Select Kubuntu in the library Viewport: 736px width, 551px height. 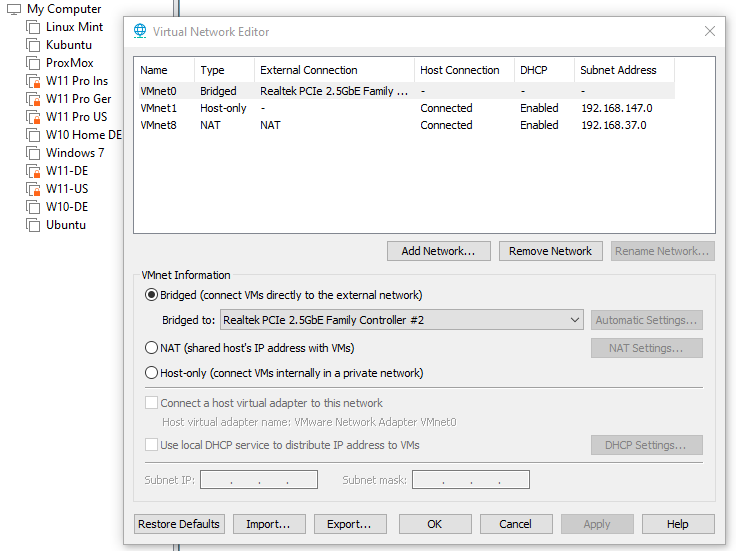coord(69,45)
